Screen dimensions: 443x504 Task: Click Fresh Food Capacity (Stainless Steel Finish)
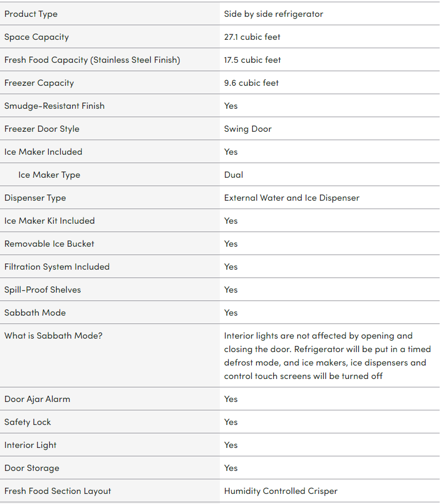pyautogui.click(x=92, y=60)
